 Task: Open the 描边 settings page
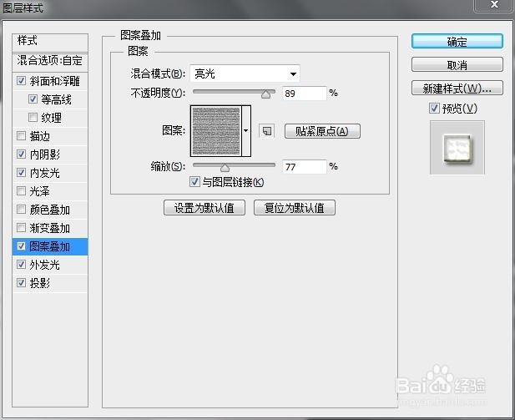click(40, 136)
